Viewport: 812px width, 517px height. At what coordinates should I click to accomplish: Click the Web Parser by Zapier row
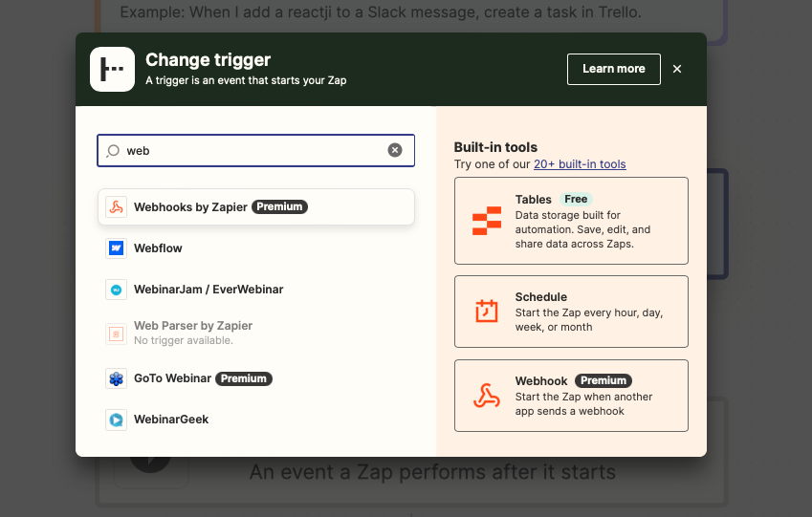point(255,334)
